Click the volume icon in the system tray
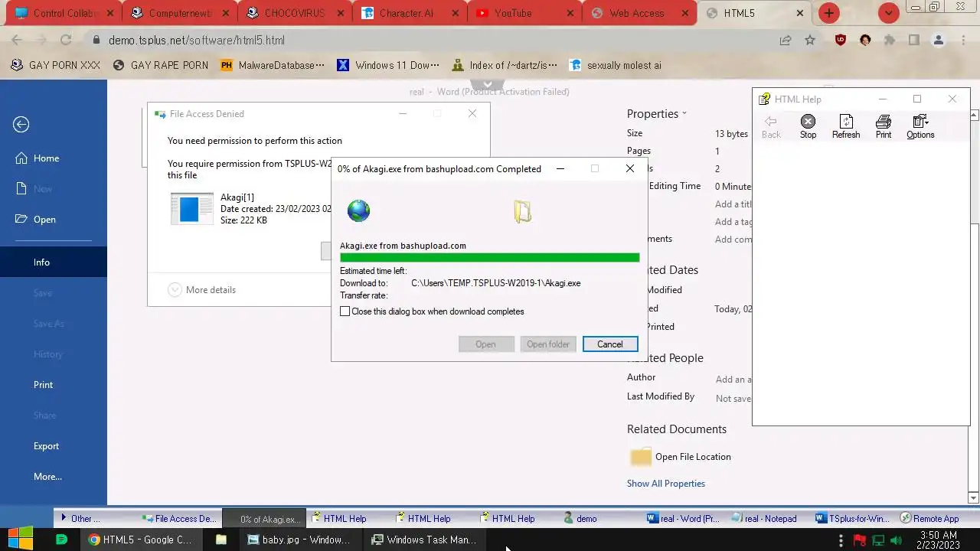 [x=896, y=540]
